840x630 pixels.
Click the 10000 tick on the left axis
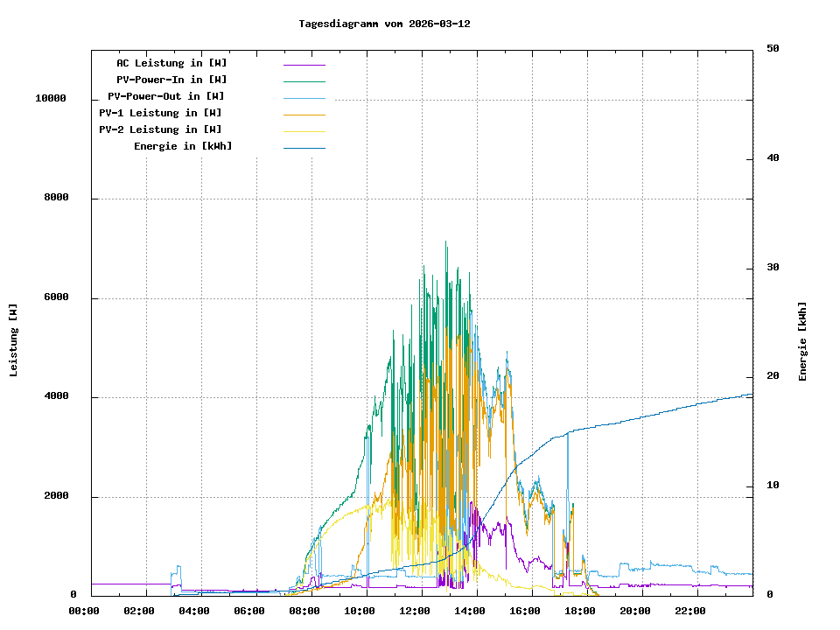51,98
